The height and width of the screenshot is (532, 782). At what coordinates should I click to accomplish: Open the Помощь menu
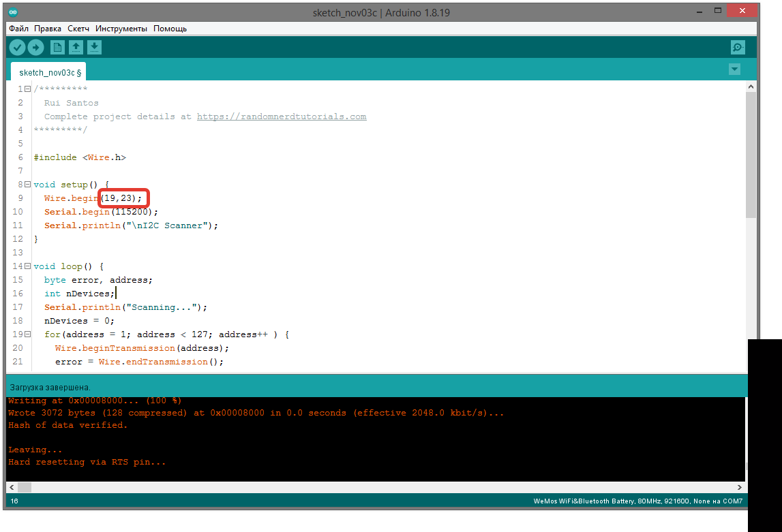pos(170,29)
